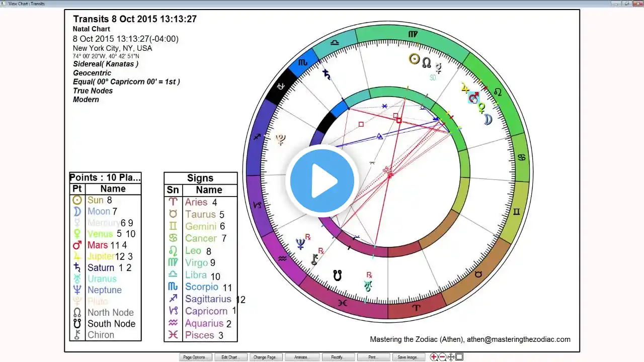
Task: Click the fit-to-window square icon
Action: click(x=459, y=357)
